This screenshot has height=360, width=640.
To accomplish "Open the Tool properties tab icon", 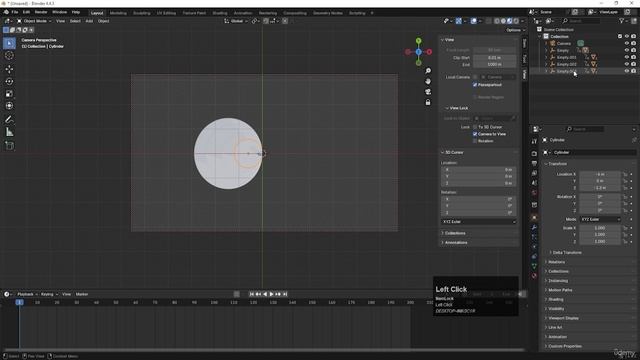I will (x=534, y=142).
